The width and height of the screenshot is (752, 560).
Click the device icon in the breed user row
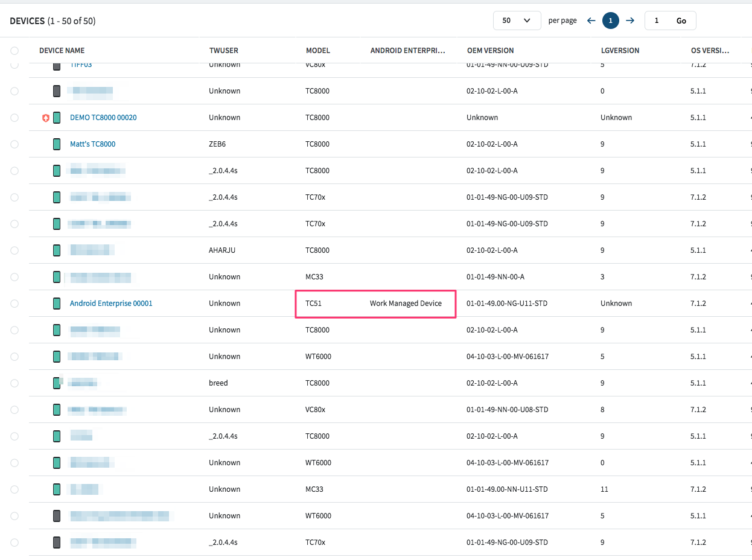pyautogui.click(x=57, y=383)
